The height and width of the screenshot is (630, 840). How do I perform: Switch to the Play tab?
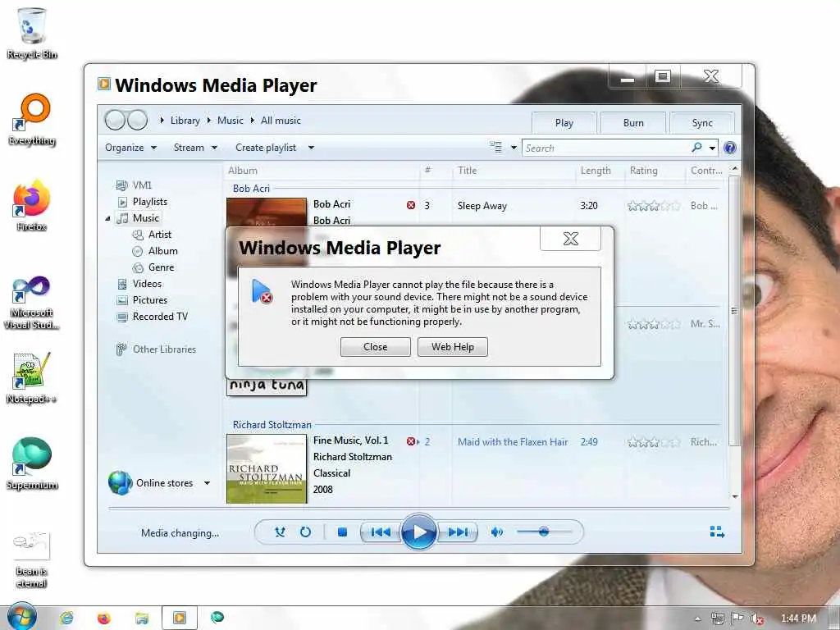tap(564, 123)
